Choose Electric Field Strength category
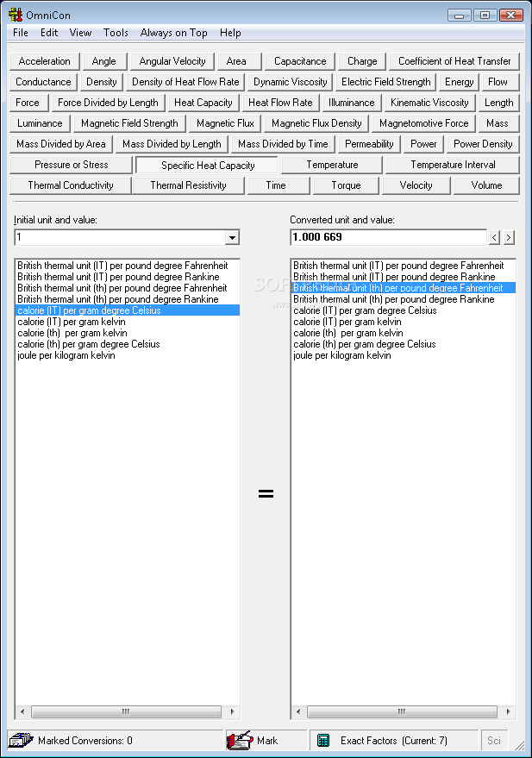Viewport: 532px width, 758px height. coord(386,82)
